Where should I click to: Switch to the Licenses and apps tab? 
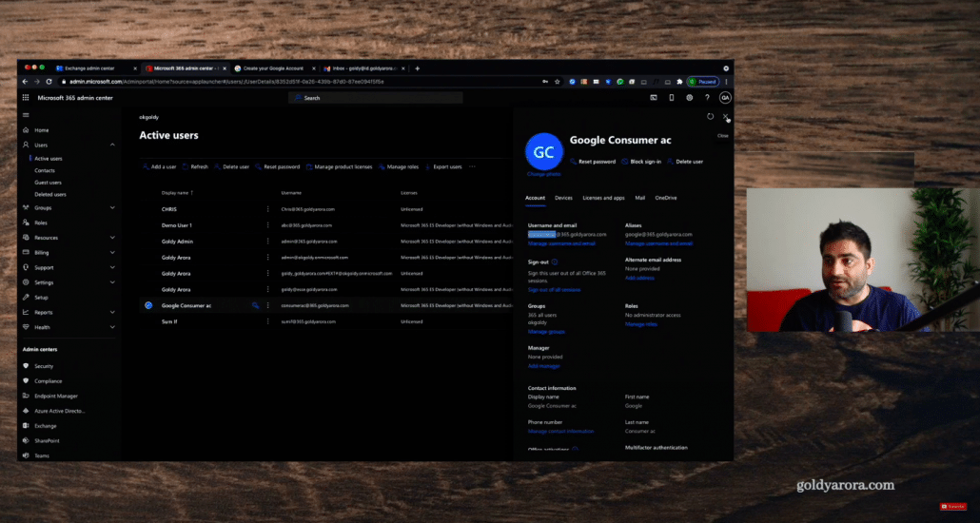(603, 198)
